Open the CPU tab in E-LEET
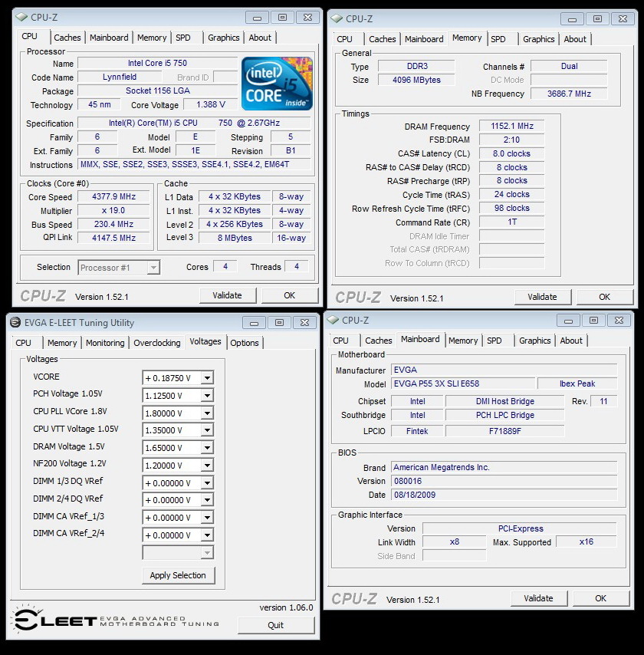This screenshot has width=644, height=655. pos(24,343)
